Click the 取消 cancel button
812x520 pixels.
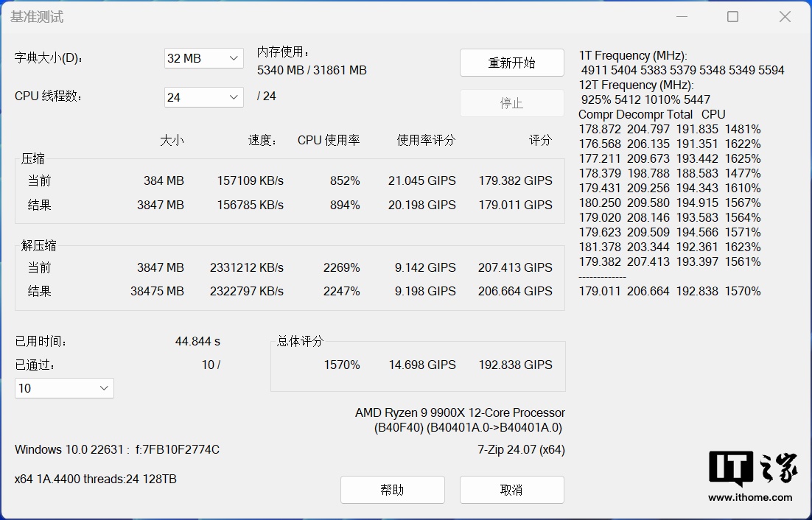tap(511, 490)
